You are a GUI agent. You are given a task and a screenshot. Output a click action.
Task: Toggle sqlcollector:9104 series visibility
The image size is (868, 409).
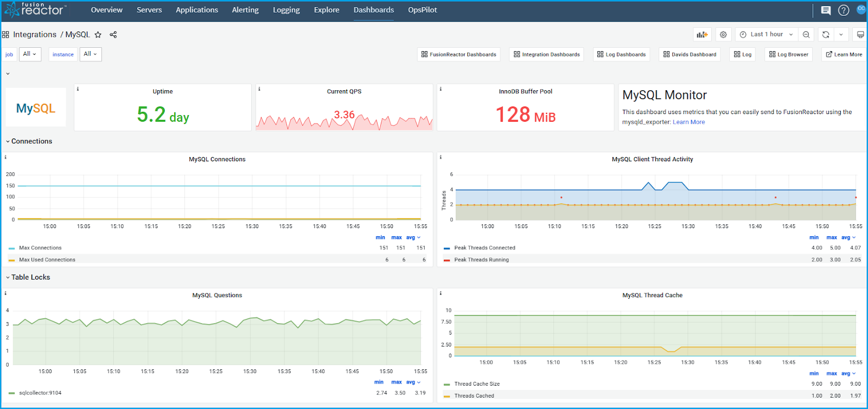[40, 393]
